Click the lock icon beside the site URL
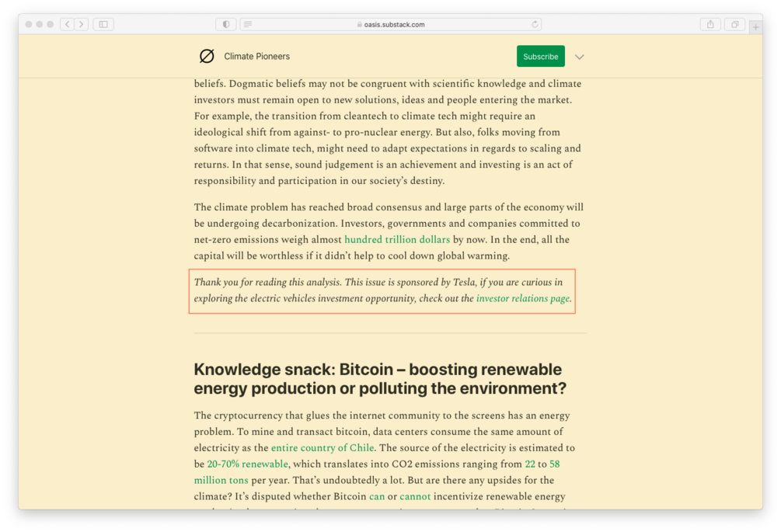 click(x=360, y=24)
